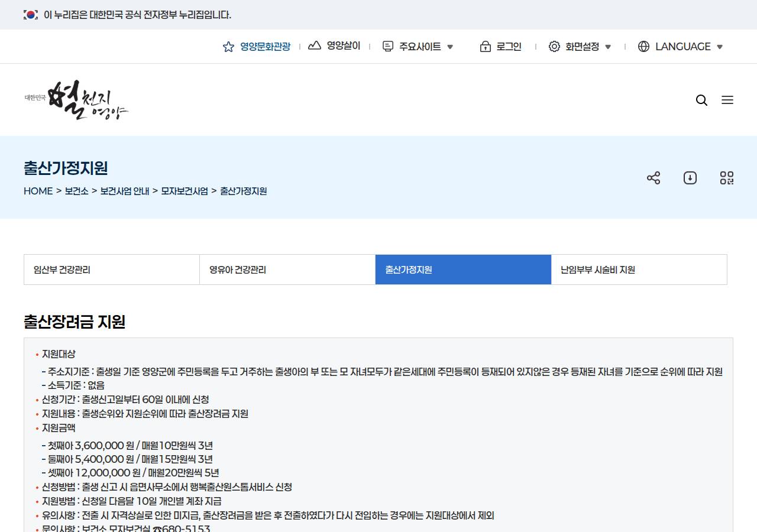
Task: Select the 출산가정지원 tab
Action: click(464, 270)
